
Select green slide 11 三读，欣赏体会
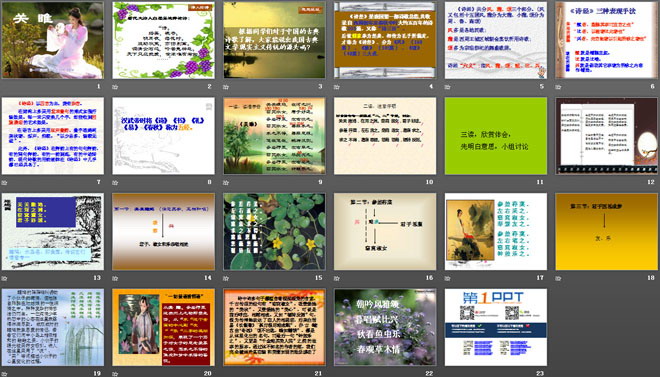[x=496, y=136]
